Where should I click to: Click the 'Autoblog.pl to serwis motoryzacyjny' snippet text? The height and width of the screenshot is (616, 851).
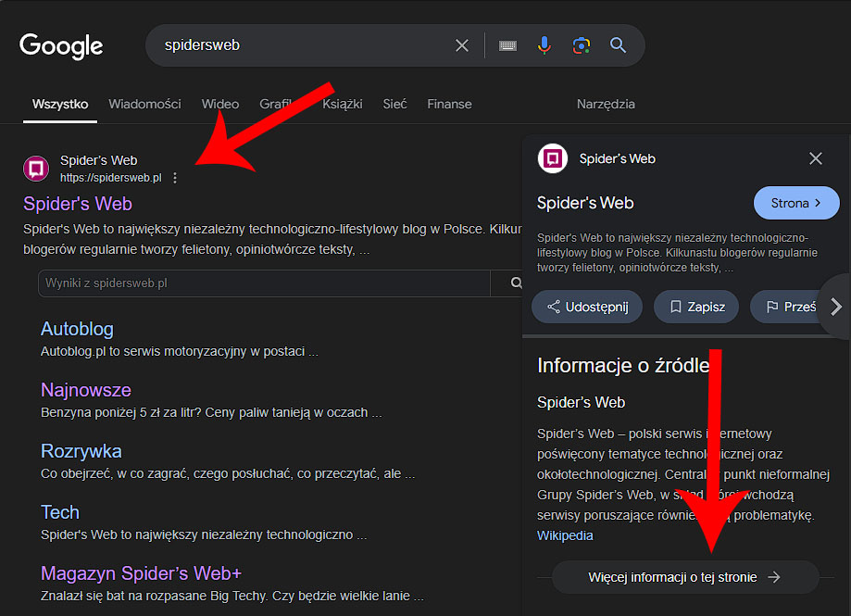pyautogui.click(x=180, y=352)
